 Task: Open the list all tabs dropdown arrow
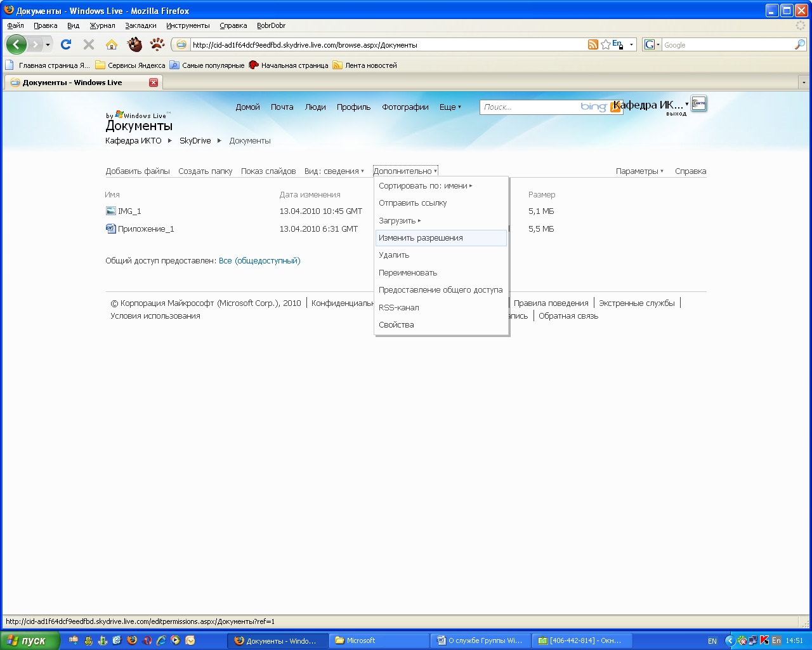804,83
